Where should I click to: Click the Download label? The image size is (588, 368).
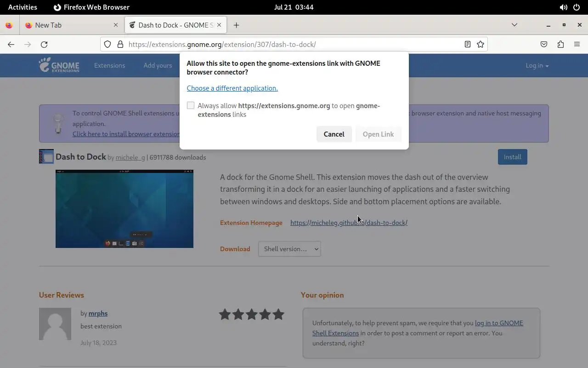[x=235, y=249]
